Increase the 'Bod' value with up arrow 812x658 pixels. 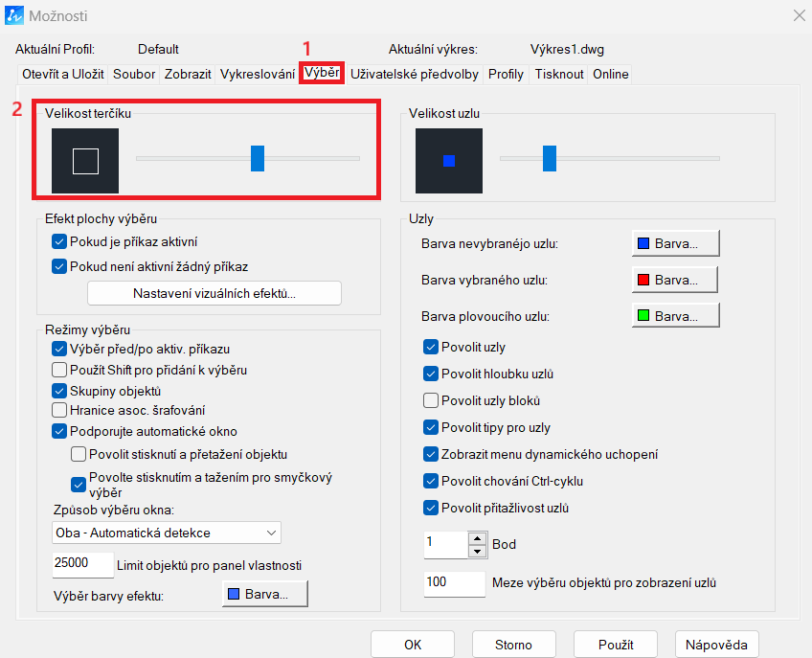tap(477, 538)
